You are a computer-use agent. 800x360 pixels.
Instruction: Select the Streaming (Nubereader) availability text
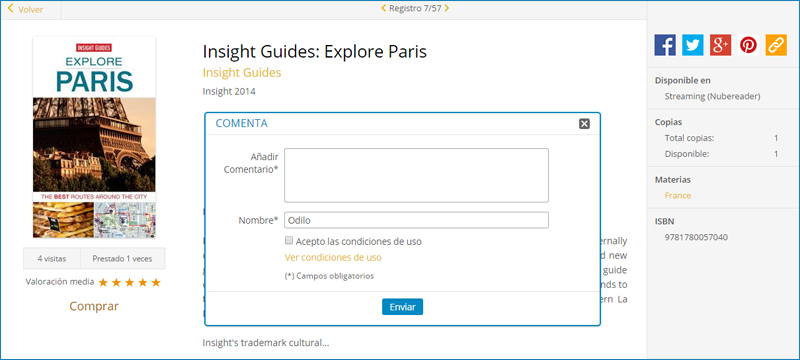pos(713,96)
